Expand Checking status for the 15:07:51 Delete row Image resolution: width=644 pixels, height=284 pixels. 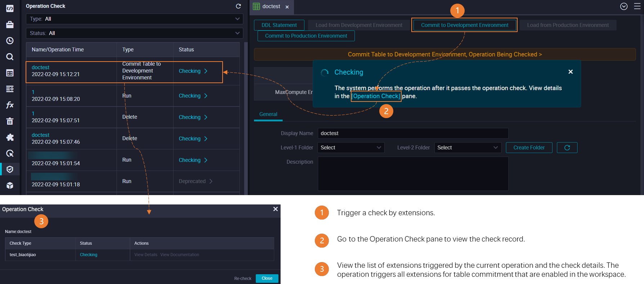pyautogui.click(x=193, y=117)
